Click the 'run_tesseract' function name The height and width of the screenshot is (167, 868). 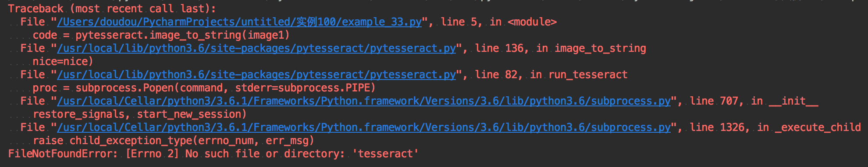pyautogui.click(x=588, y=75)
